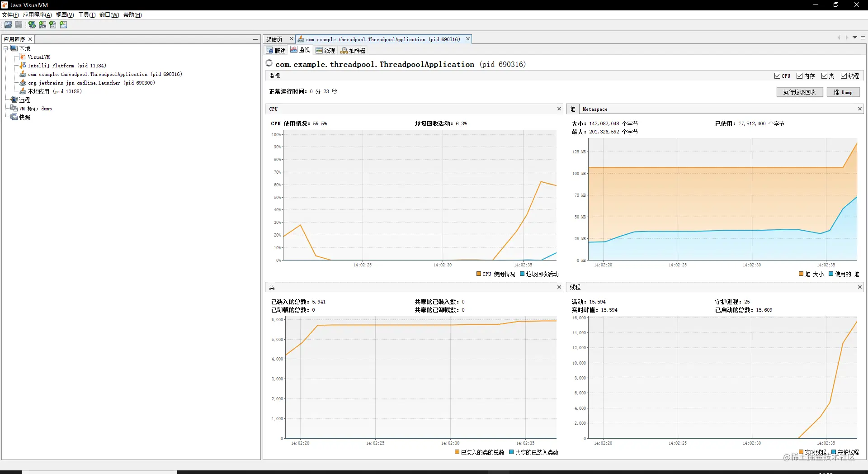Open the 文件(F) menu
Viewport: 868px width, 474px height.
[x=10, y=15]
